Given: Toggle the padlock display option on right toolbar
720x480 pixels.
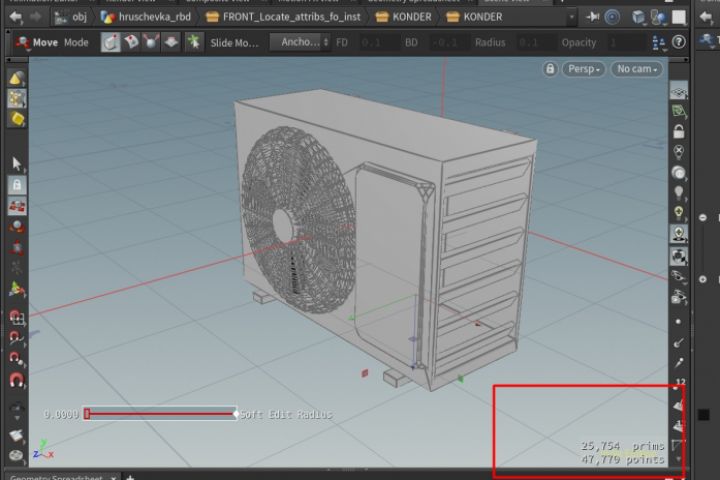Looking at the screenshot, I should [679, 131].
